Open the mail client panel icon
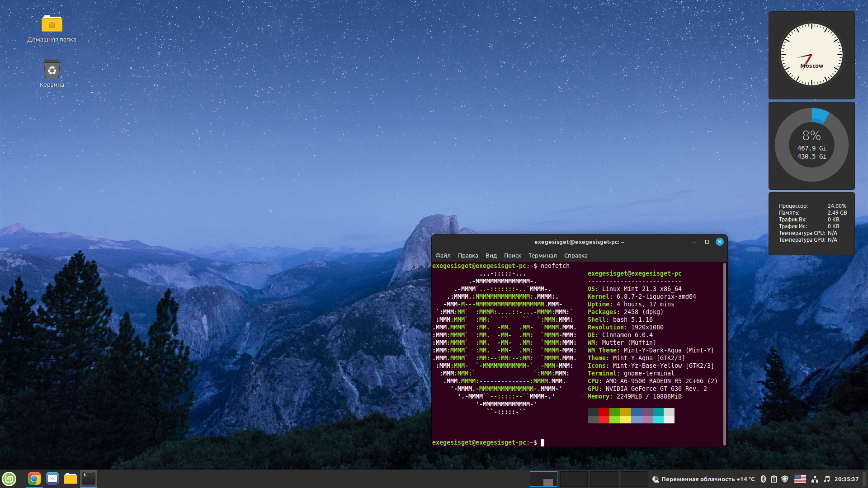The image size is (868, 488). click(x=52, y=479)
